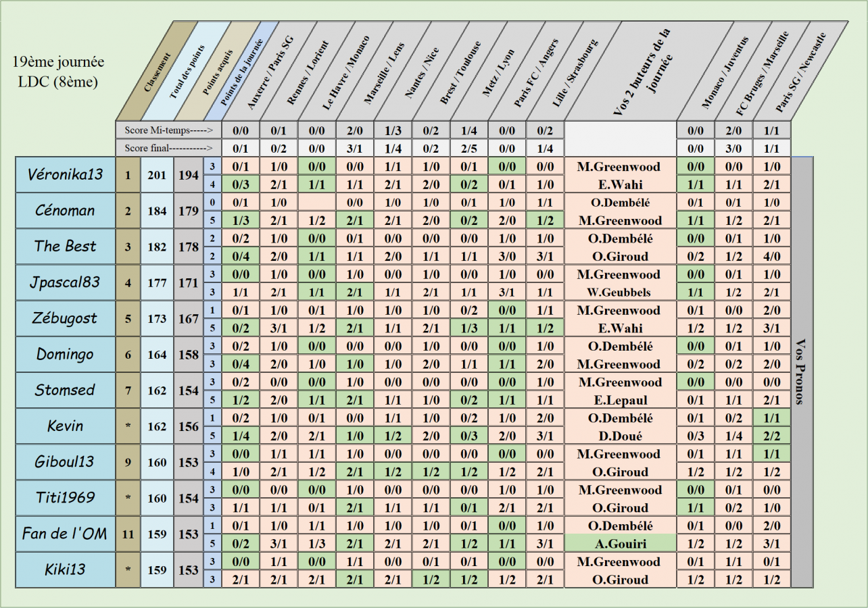Select Véronika13's total points value 201
Image resolution: width=868 pixels, height=608 pixels.
(x=157, y=175)
